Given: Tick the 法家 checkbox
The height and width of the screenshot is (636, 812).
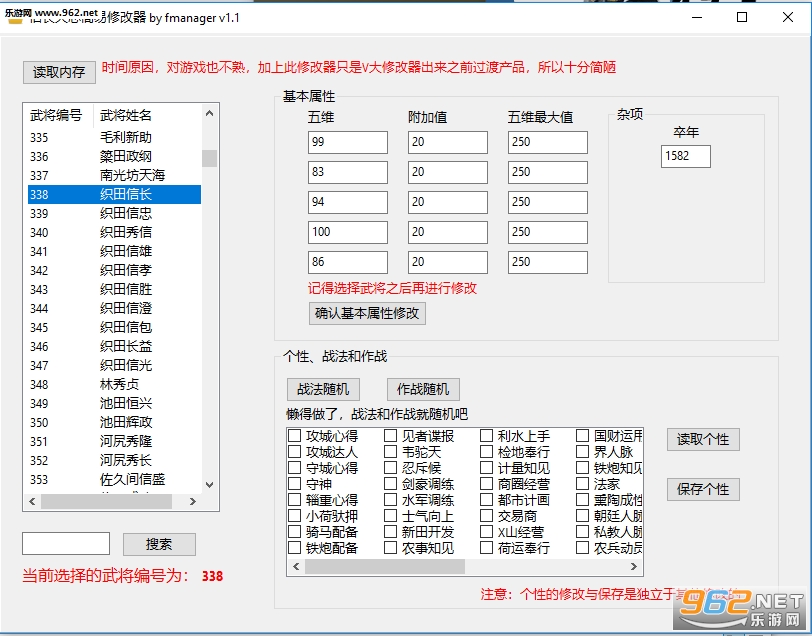Looking at the screenshot, I should 583,484.
